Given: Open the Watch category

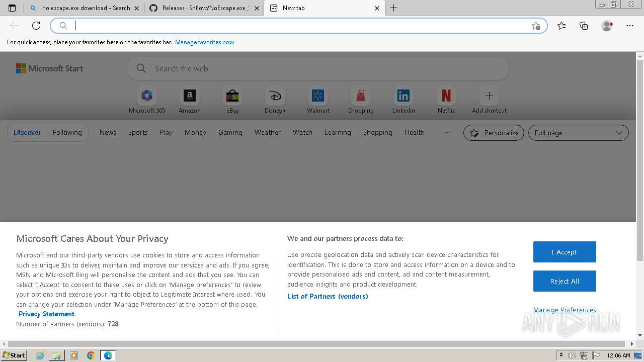Looking at the screenshot, I should click(302, 132).
